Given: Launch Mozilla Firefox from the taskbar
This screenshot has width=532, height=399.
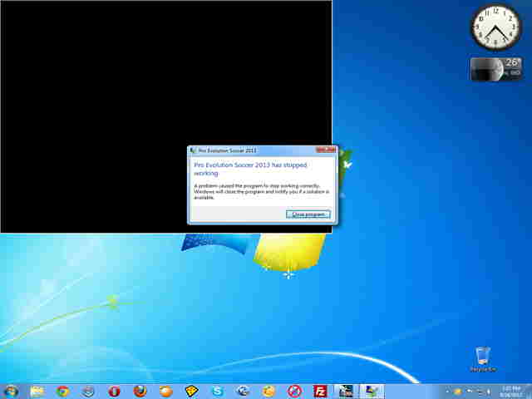Looking at the screenshot, I should pyautogui.click(x=140, y=392).
